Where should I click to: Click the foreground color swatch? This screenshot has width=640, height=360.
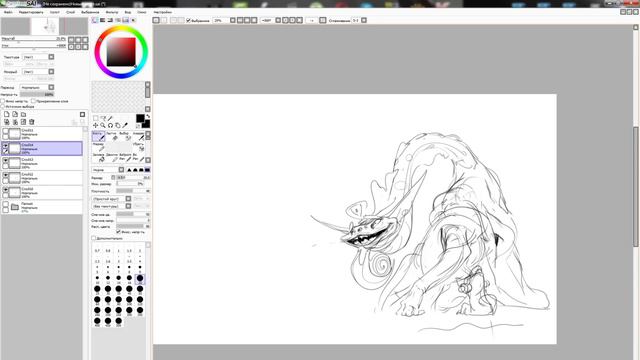pos(140,118)
